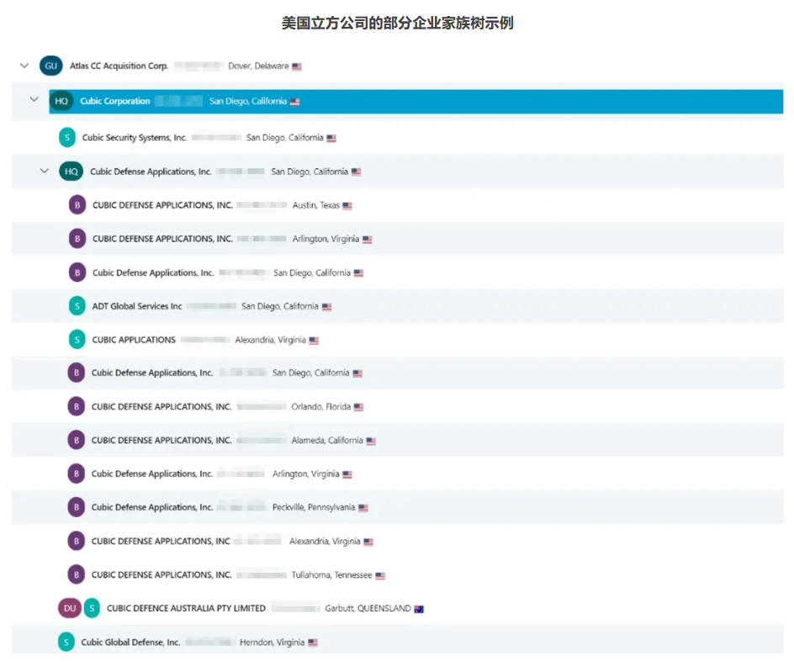Select the company name on the Tullahoma, Tennessee row
The height and width of the screenshot is (672, 794).
pos(161,574)
